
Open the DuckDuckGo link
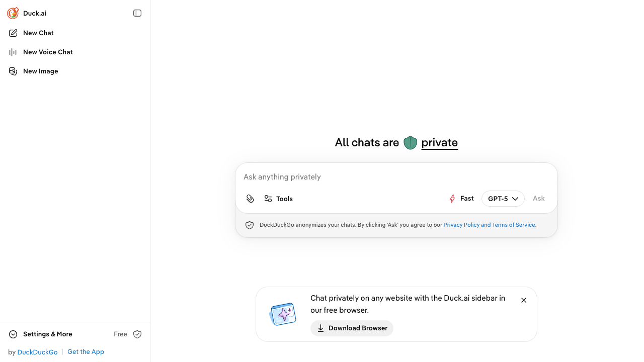37,352
